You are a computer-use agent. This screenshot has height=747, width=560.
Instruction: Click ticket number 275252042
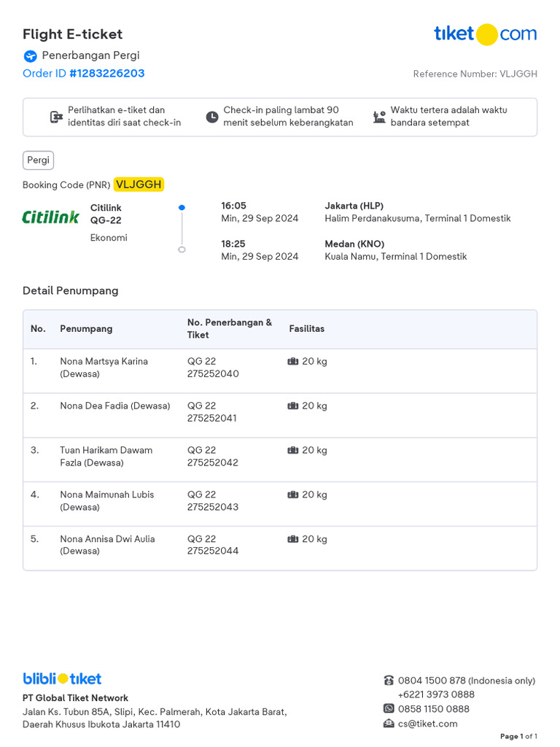click(213, 462)
